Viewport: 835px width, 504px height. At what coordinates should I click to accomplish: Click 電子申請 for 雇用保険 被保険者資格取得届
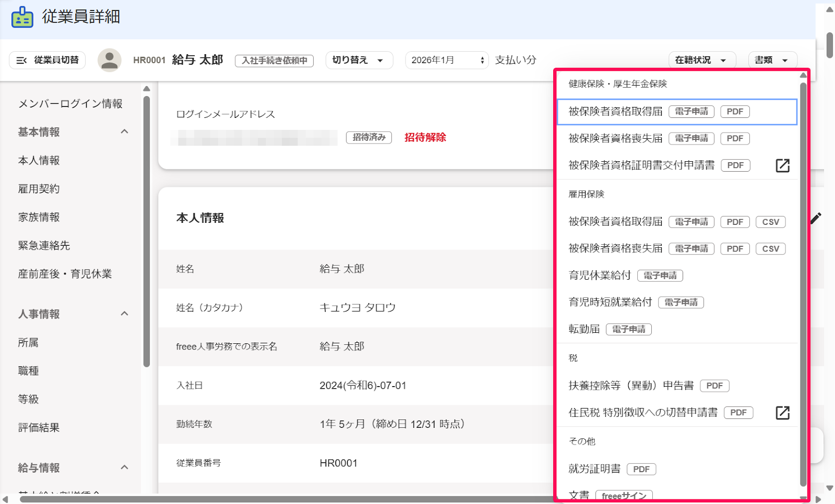(691, 222)
